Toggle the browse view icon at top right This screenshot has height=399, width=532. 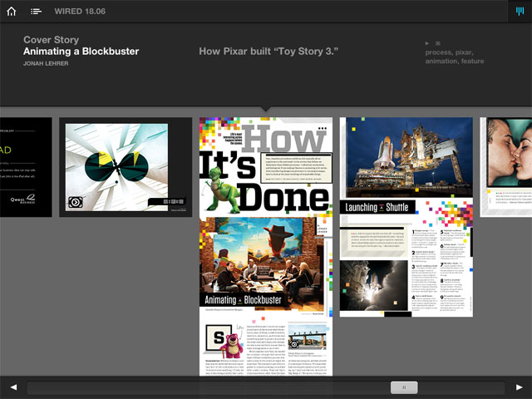coord(520,11)
